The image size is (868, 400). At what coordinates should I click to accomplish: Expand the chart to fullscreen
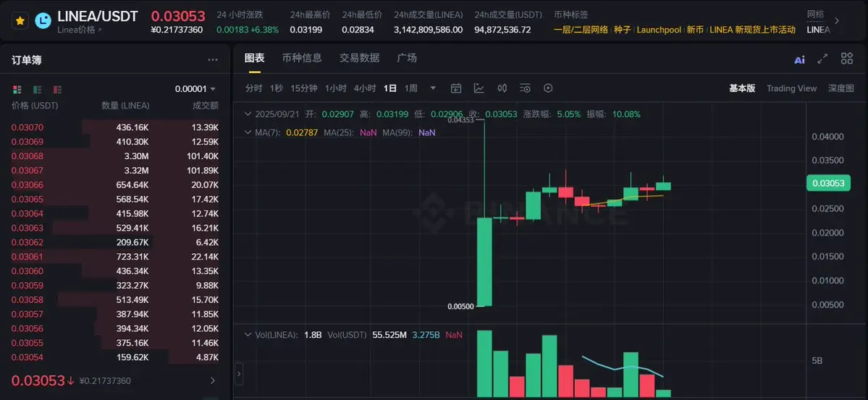[x=822, y=59]
